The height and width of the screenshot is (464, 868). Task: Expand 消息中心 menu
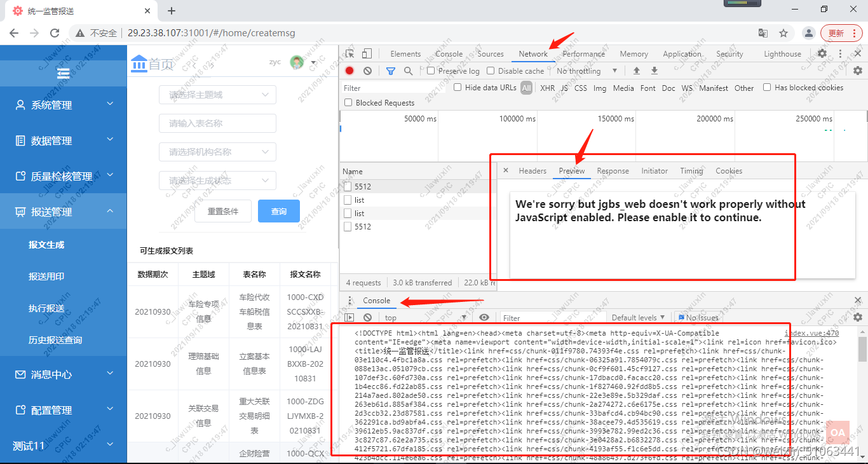click(x=64, y=374)
